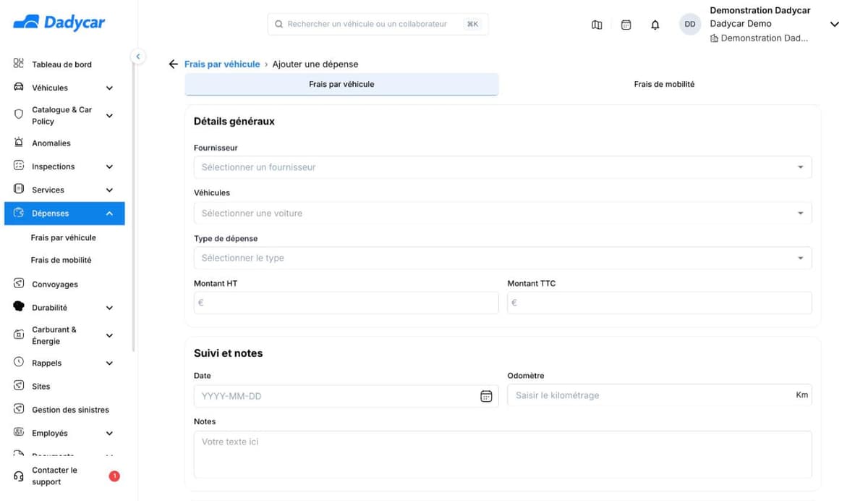Open Frais par véhicule in sidebar
This screenshot has height=501, width=868.
tap(64, 237)
